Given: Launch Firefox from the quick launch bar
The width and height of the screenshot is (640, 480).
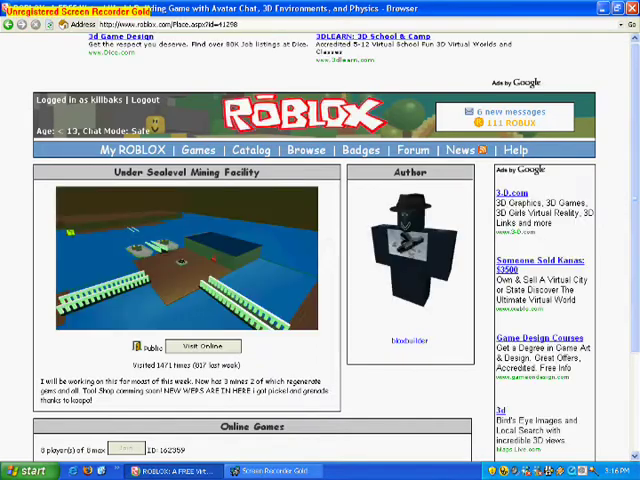Looking at the screenshot, I should (87, 470).
